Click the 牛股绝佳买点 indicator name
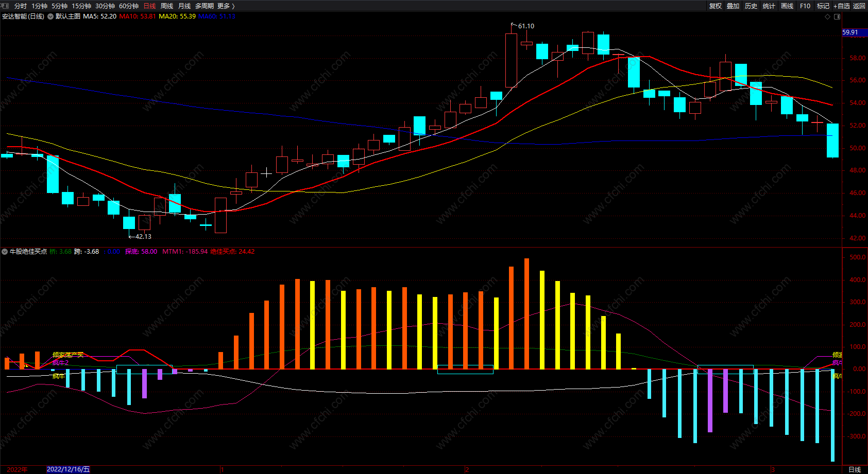Screen dimensions: 868x474 [x=28, y=252]
